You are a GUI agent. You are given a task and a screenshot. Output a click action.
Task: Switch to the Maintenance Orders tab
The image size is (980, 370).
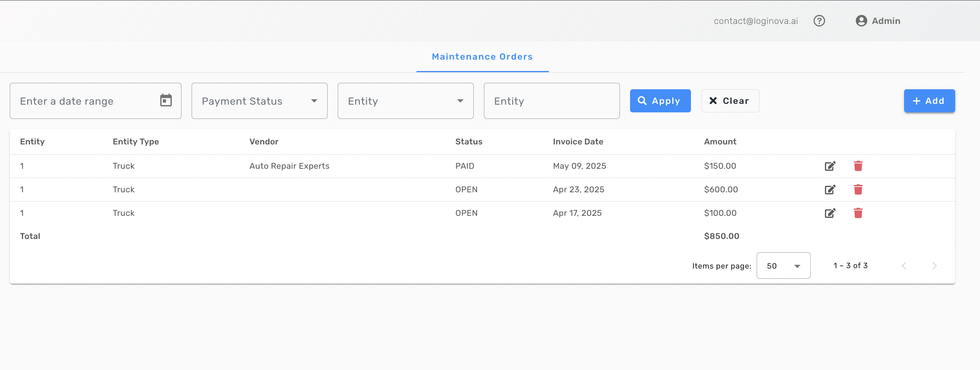(482, 56)
